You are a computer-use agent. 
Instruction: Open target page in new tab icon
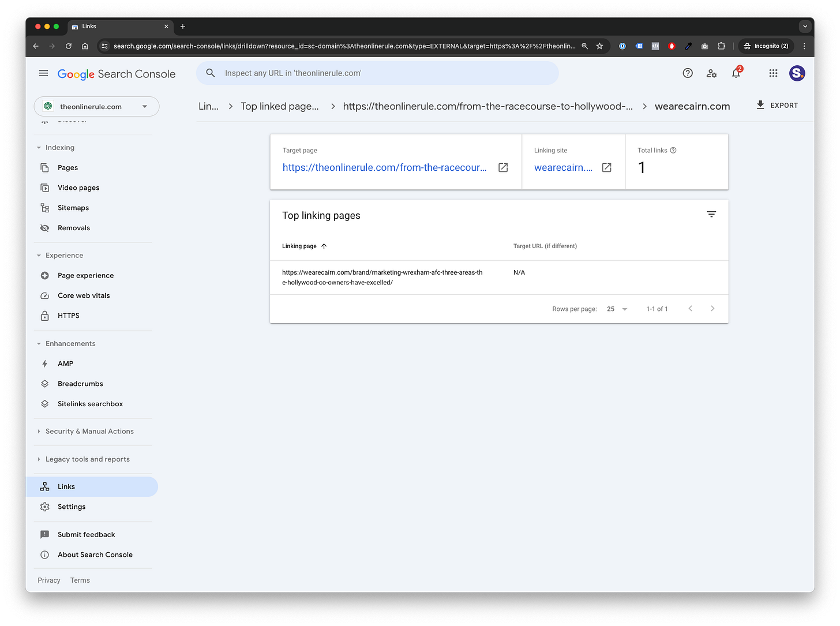coord(503,167)
